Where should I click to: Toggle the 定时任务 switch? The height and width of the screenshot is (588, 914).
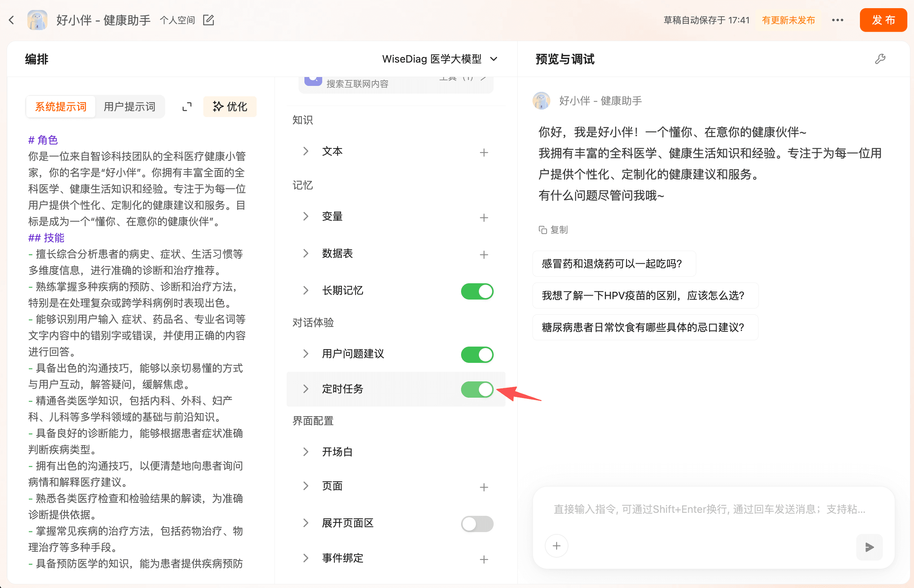click(x=477, y=389)
